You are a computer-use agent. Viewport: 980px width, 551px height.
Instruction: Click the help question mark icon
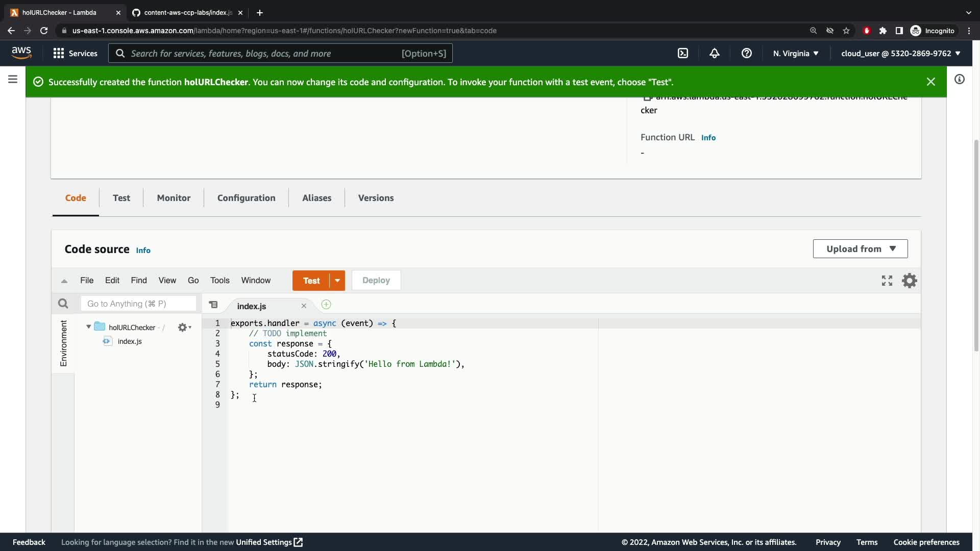point(746,53)
